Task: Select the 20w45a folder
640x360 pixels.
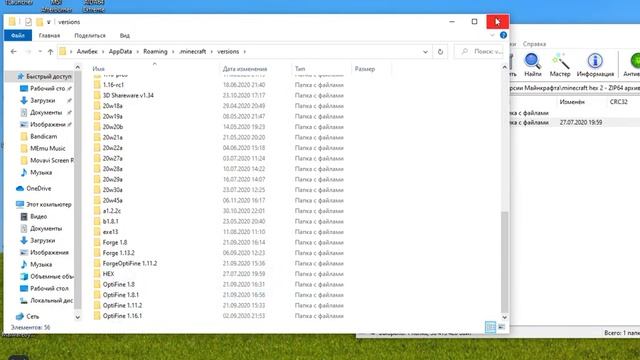Action: coord(112,200)
